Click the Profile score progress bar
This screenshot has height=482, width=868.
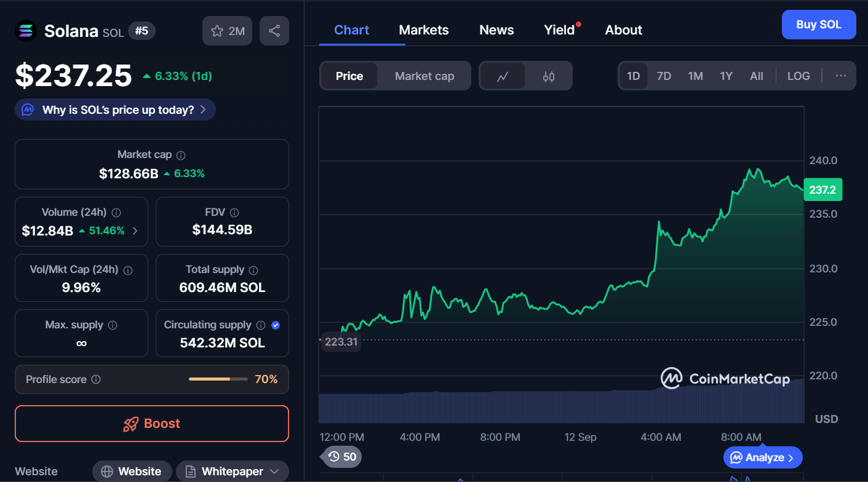tap(218, 379)
